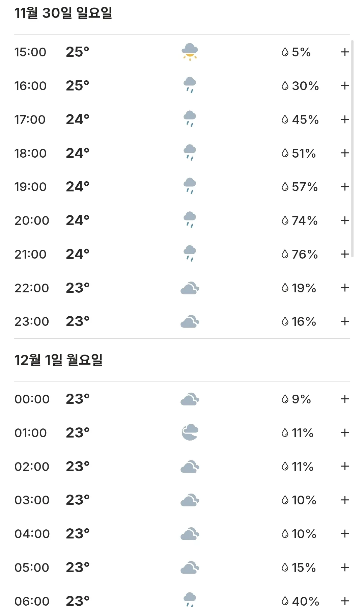Expand the 23:00 forecast row
The height and width of the screenshot is (607, 364).
point(344,321)
